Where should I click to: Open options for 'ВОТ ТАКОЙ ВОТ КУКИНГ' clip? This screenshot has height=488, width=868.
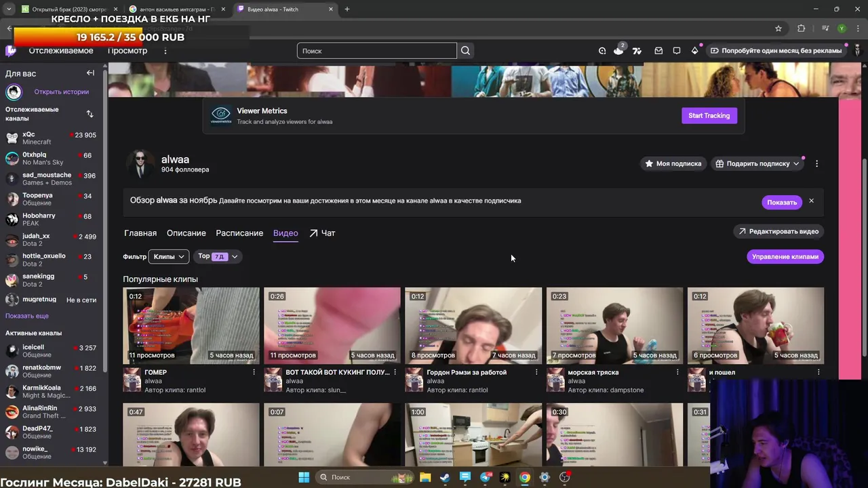395,372
